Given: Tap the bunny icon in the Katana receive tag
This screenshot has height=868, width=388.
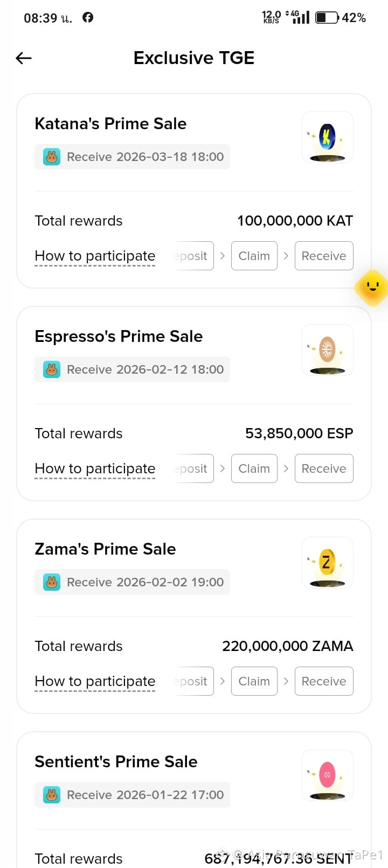Looking at the screenshot, I should click(x=52, y=157).
